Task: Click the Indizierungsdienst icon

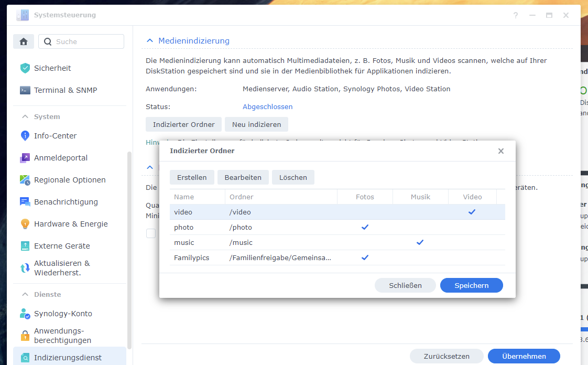Action: (x=25, y=358)
